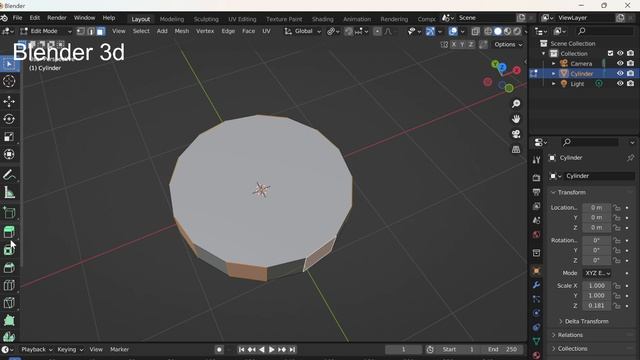Hide Camera using its eye icon
Image resolution: width=640 pixels, height=360 pixels.
620,63
